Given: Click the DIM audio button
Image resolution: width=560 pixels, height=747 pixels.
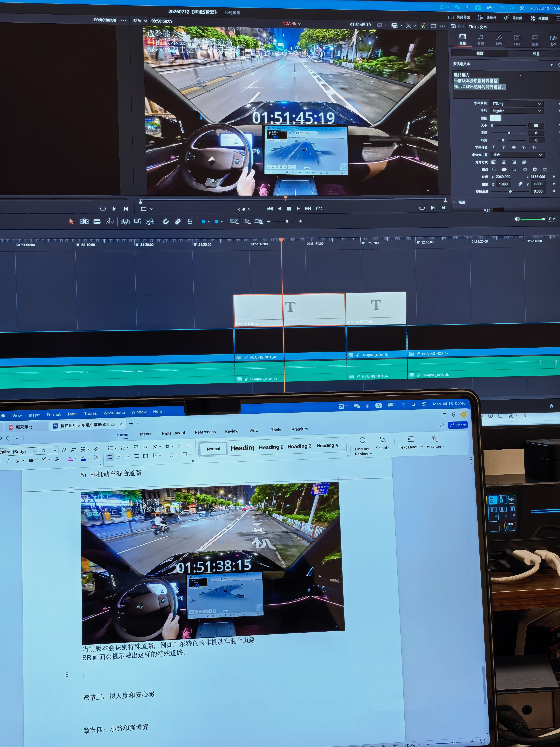Looking at the screenshot, I should [552, 219].
